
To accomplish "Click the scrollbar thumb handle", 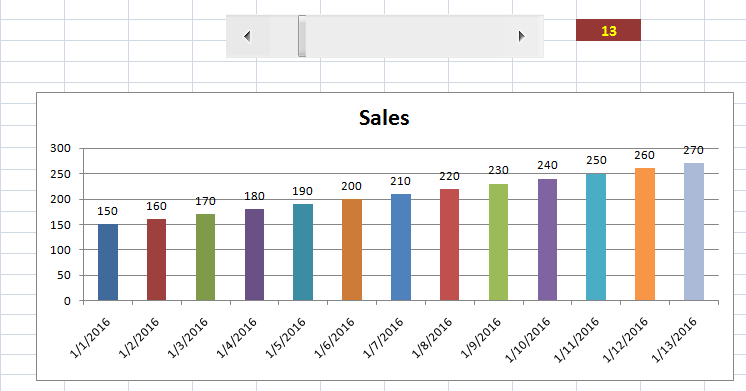I will 302,36.
